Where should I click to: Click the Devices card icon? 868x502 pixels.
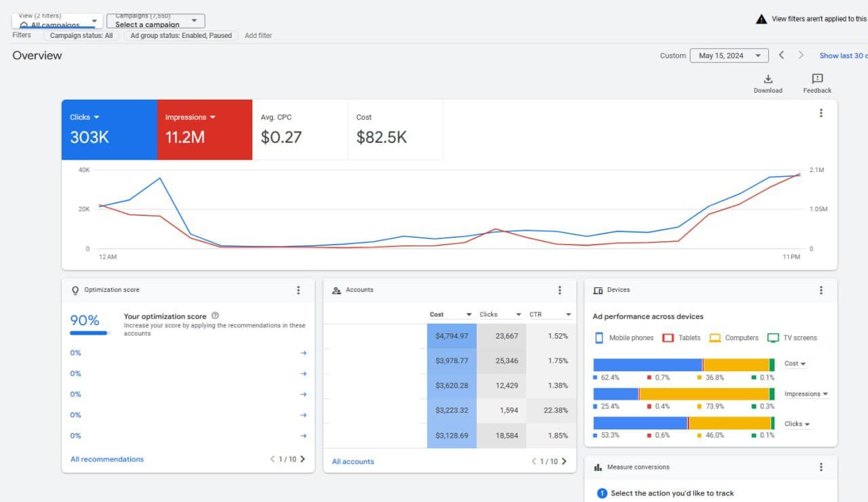pos(597,290)
